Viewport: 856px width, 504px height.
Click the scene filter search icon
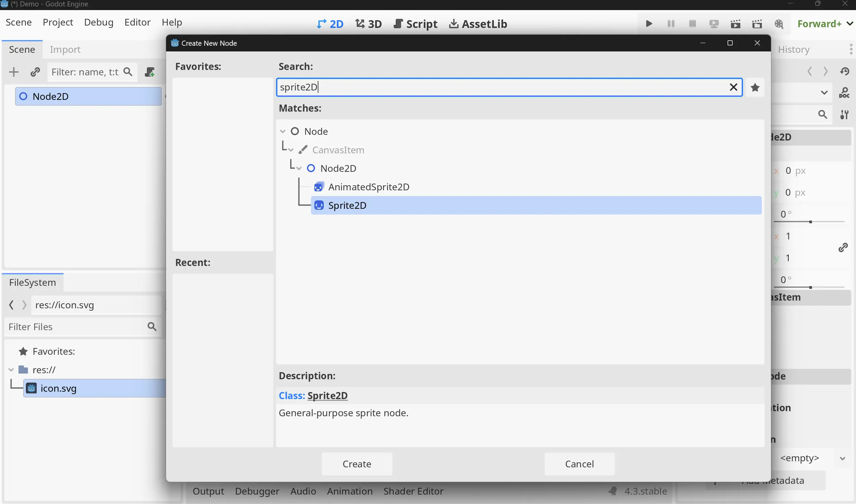tap(128, 72)
